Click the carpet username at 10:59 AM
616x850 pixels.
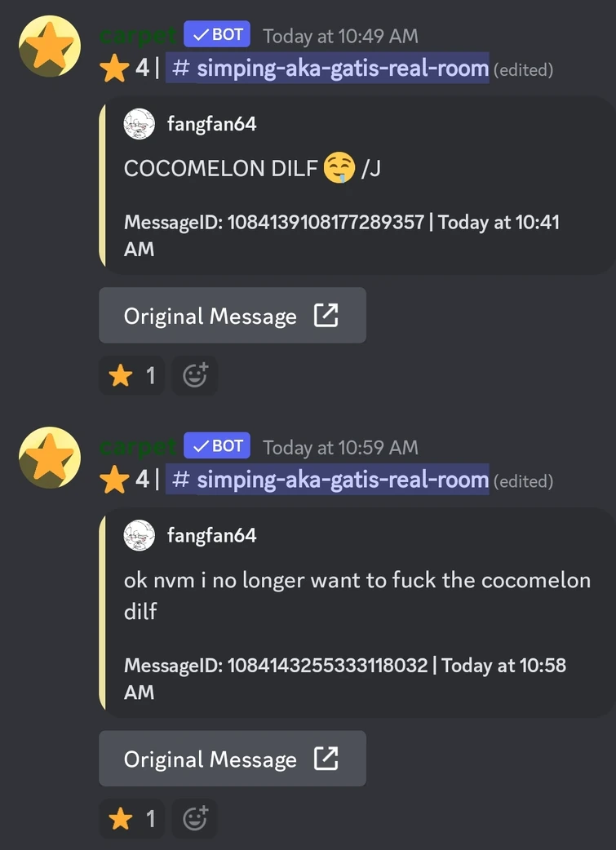click(x=138, y=448)
